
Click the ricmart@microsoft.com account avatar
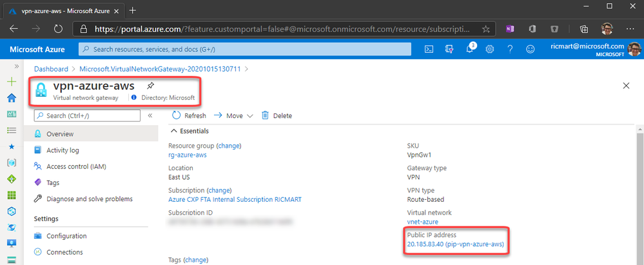pos(634,49)
